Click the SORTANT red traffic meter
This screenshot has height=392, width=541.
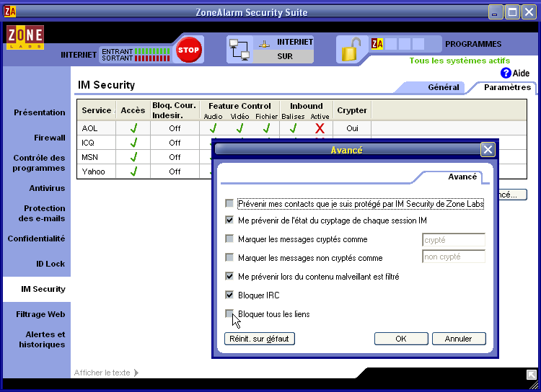(x=152, y=58)
